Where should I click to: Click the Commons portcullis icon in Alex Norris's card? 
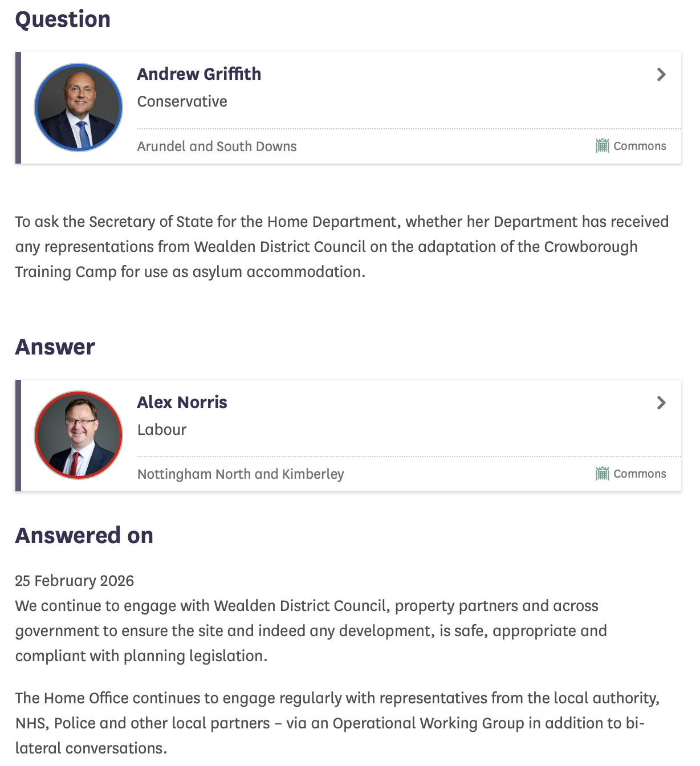click(602, 474)
